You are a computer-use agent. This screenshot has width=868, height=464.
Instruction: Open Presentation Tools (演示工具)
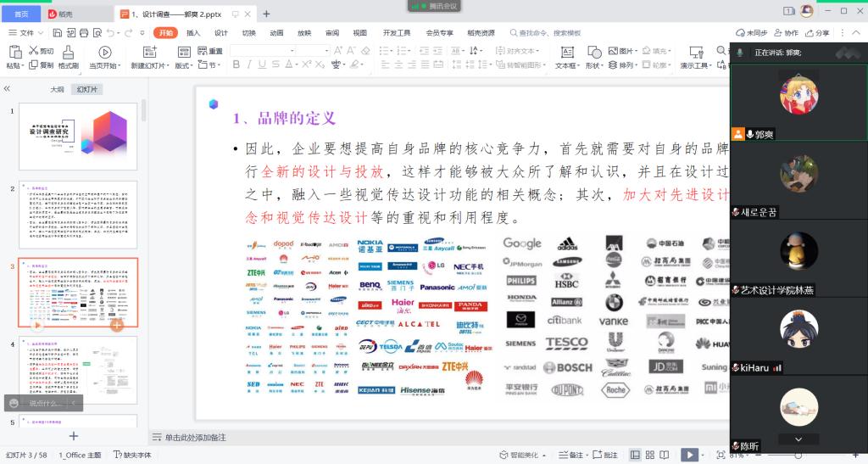(x=696, y=58)
